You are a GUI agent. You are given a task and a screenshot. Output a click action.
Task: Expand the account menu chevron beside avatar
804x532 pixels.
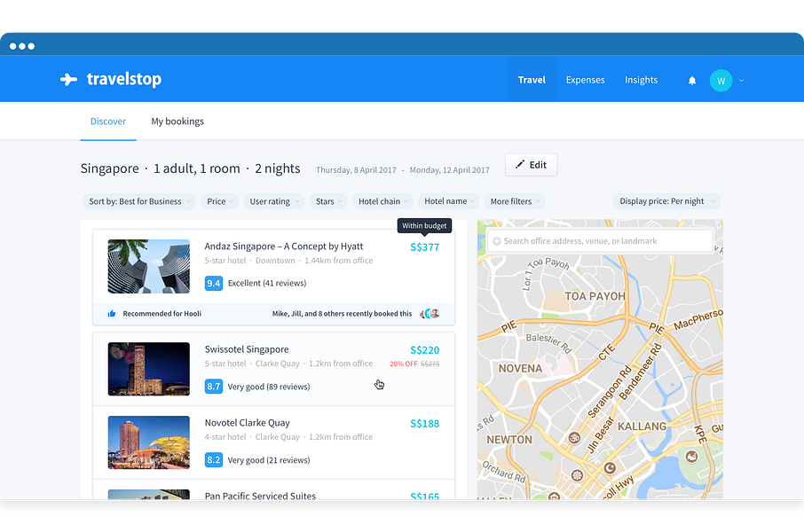pos(742,81)
